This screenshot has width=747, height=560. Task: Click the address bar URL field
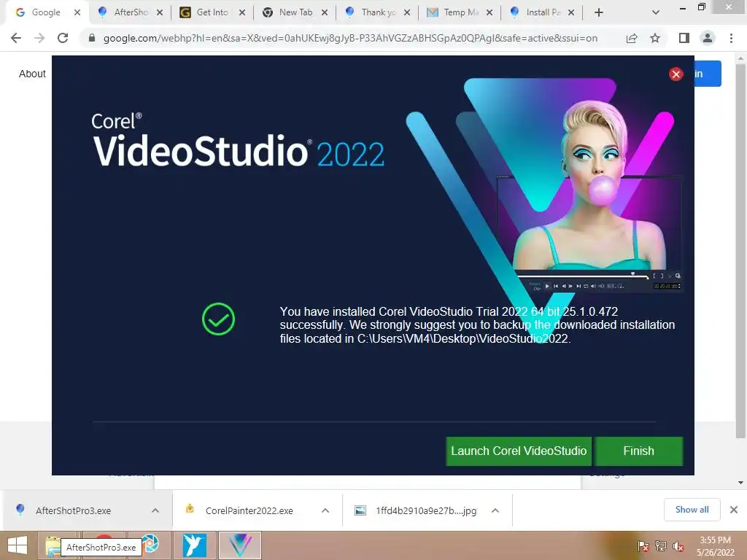click(350, 38)
